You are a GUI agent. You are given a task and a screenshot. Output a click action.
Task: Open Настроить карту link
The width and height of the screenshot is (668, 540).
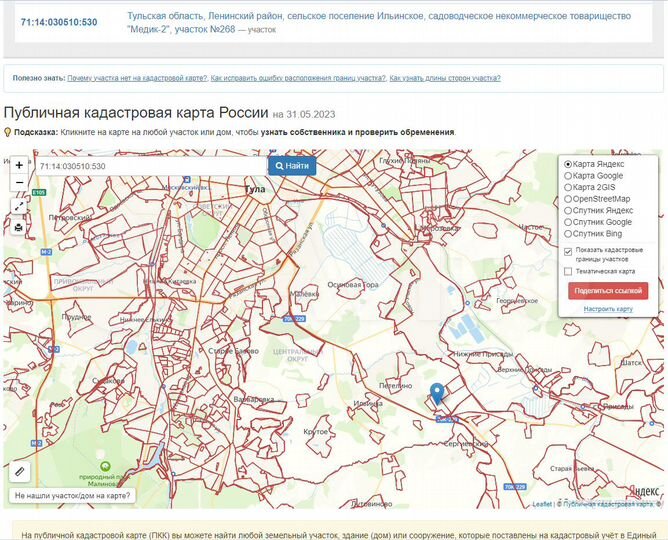608,309
